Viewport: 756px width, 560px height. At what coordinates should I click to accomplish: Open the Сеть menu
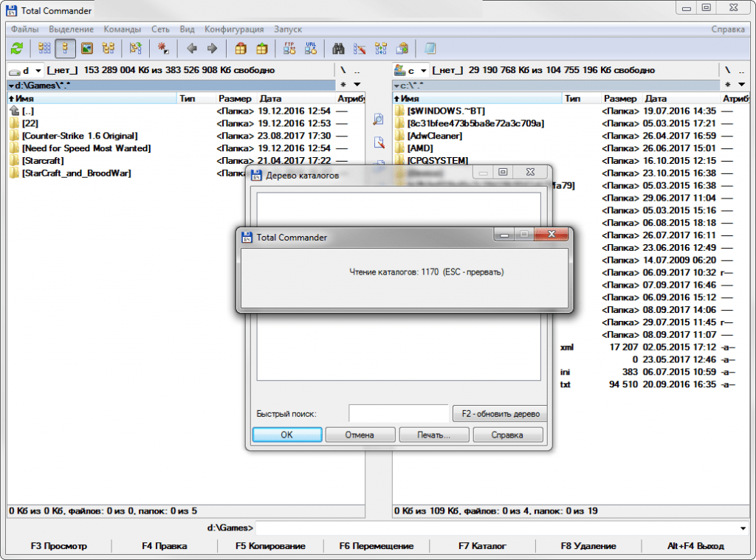(x=160, y=29)
